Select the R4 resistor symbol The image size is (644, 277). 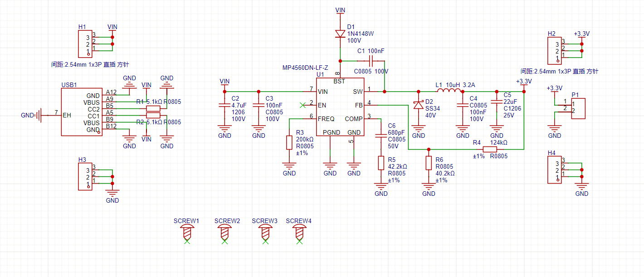[x=490, y=149]
